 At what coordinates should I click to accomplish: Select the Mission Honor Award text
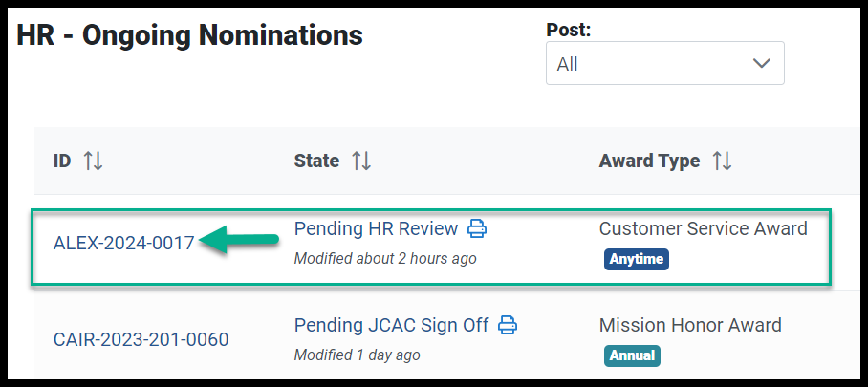pos(690,325)
